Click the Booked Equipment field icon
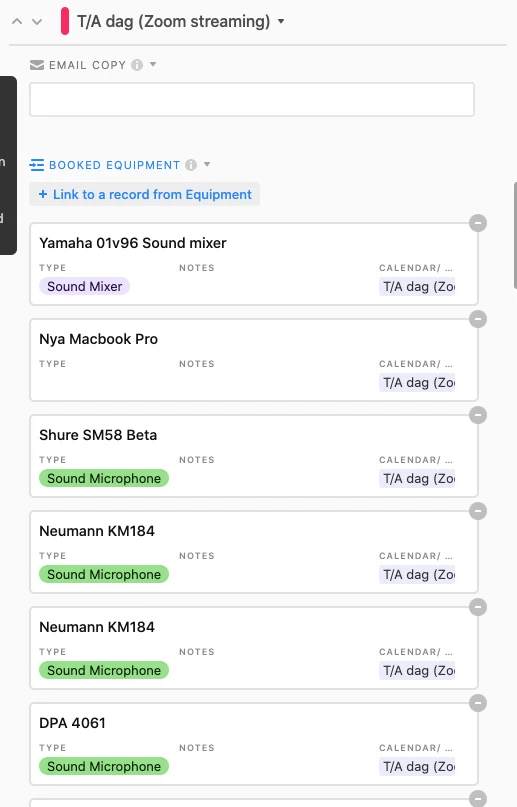The height and width of the screenshot is (807, 517). [37, 165]
